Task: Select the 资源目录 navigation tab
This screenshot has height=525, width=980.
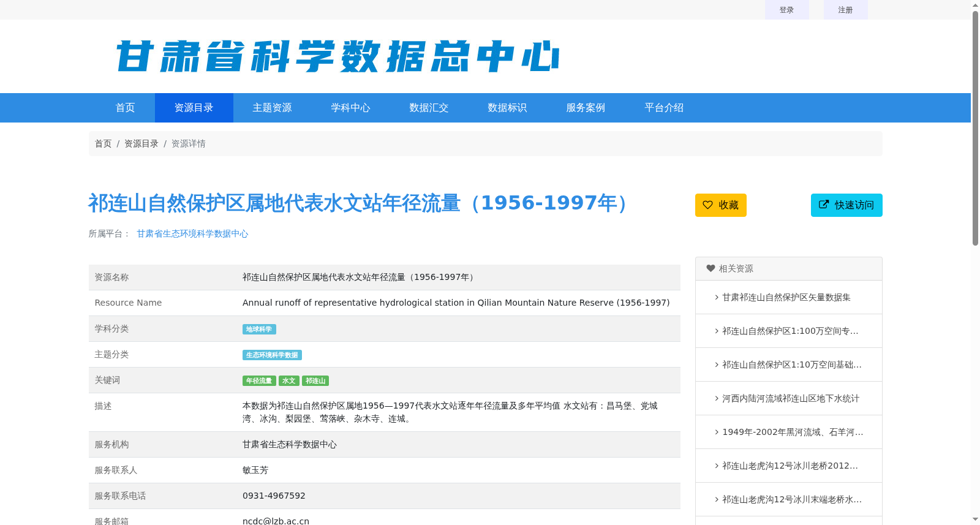Action: tap(194, 108)
